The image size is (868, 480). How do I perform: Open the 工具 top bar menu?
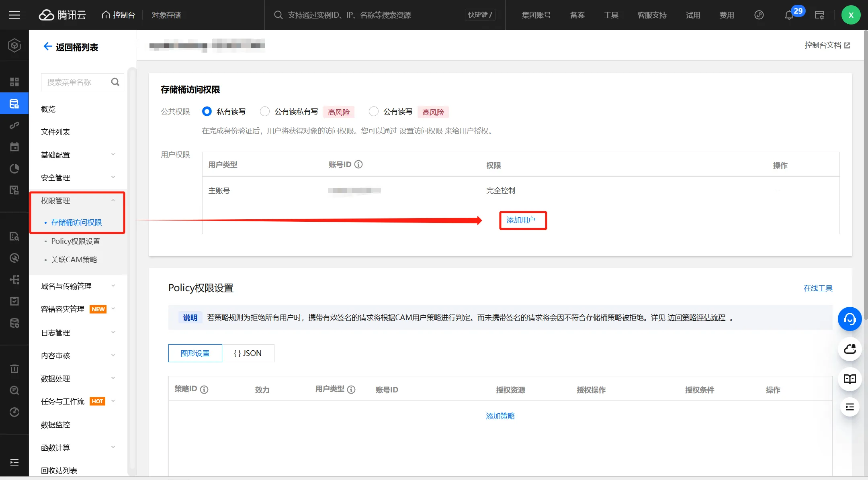click(611, 15)
